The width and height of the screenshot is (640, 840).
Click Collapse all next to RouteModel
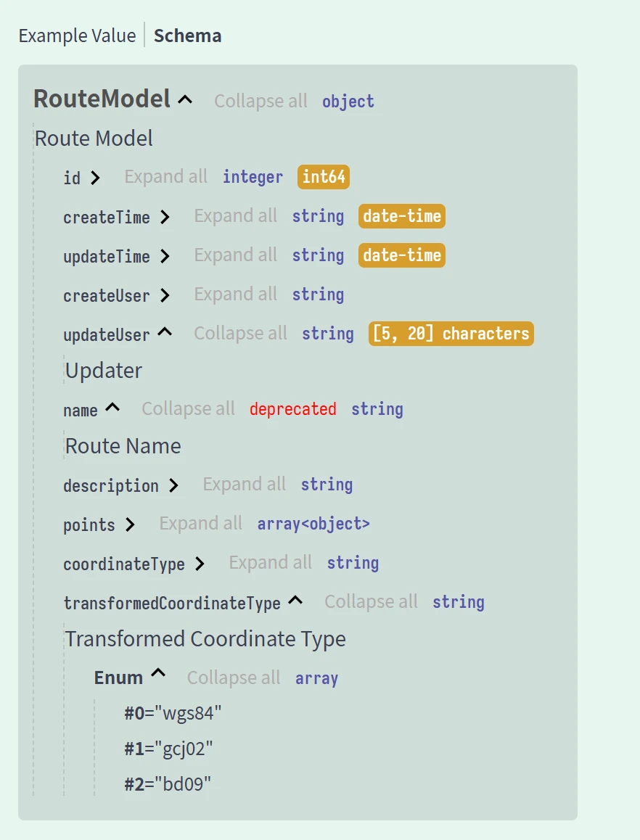pos(260,101)
